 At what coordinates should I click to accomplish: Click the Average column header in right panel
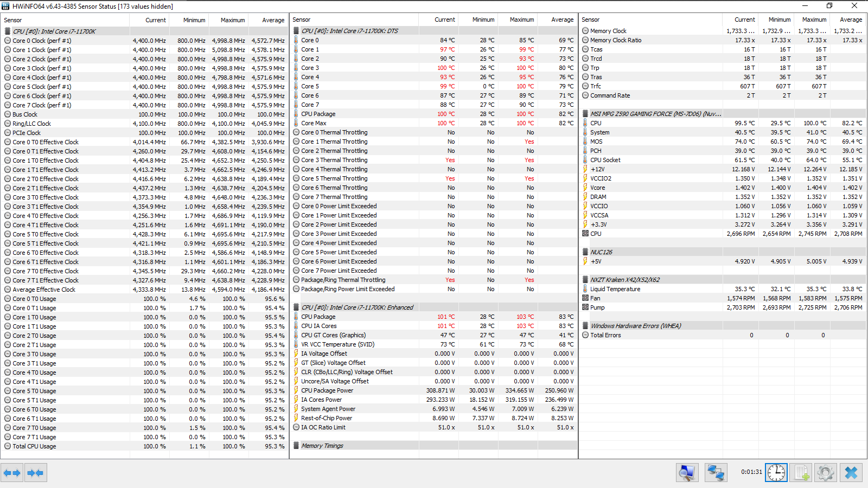click(x=848, y=20)
